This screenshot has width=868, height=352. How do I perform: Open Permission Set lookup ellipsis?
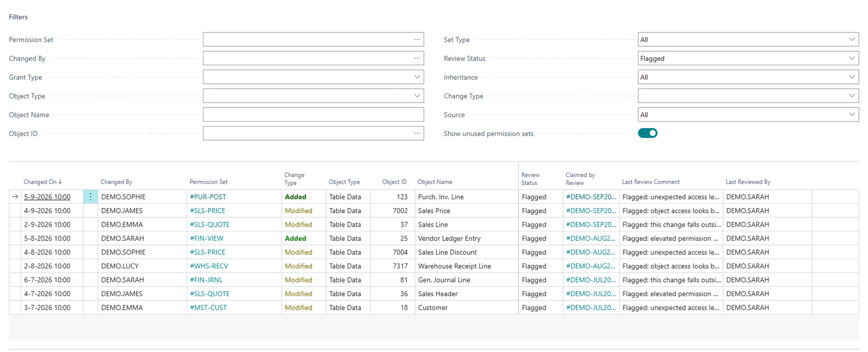pyautogui.click(x=417, y=40)
